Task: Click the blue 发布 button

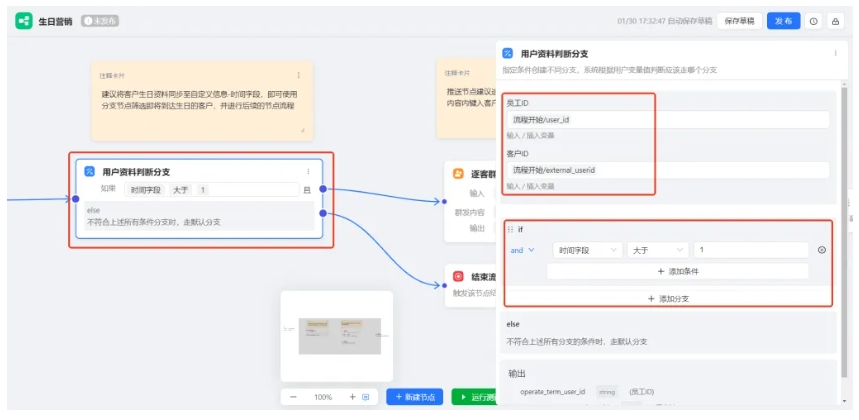Action: [x=783, y=21]
